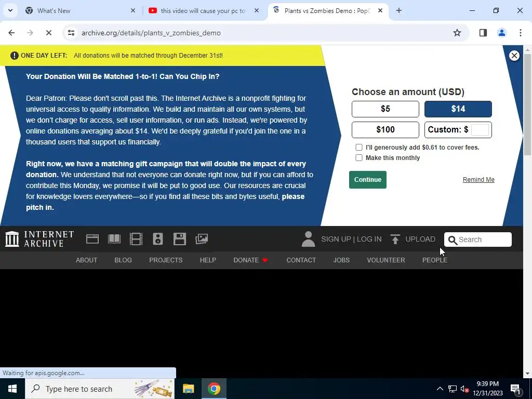Open a new browser tab
Viewport: 532px width, 399px height.
pos(399,10)
